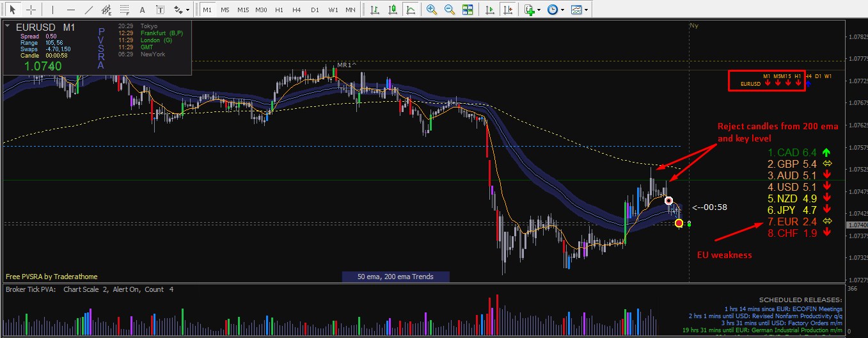
Task: Switch chart to Candlesticks mode
Action: (x=391, y=10)
